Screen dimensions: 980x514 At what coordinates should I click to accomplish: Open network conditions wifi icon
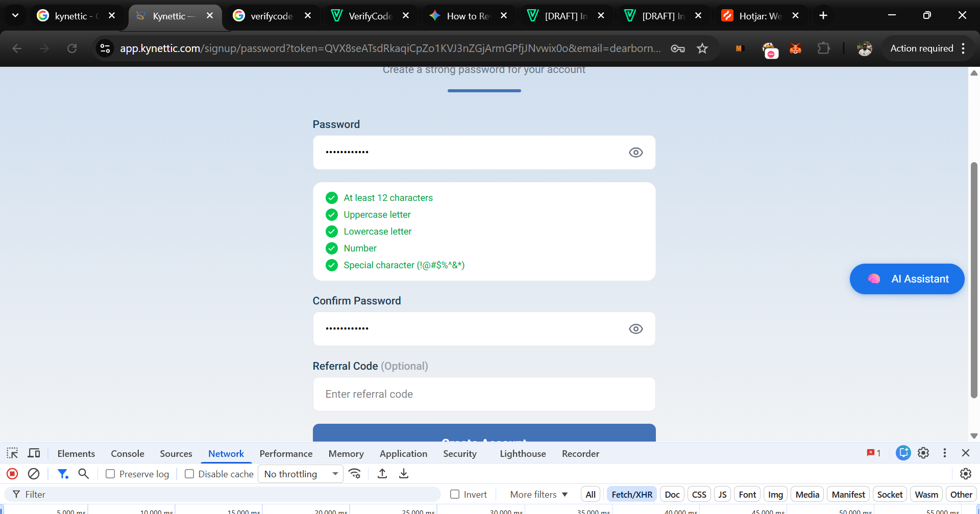pos(355,474)
